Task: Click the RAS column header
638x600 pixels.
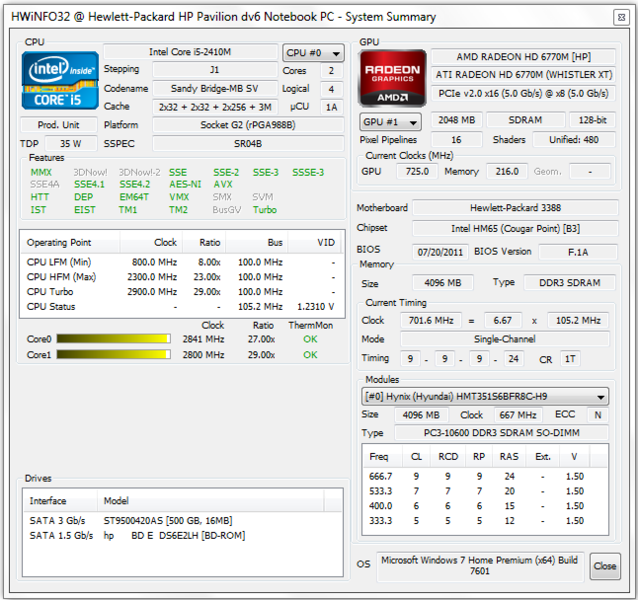Action: 509,457
